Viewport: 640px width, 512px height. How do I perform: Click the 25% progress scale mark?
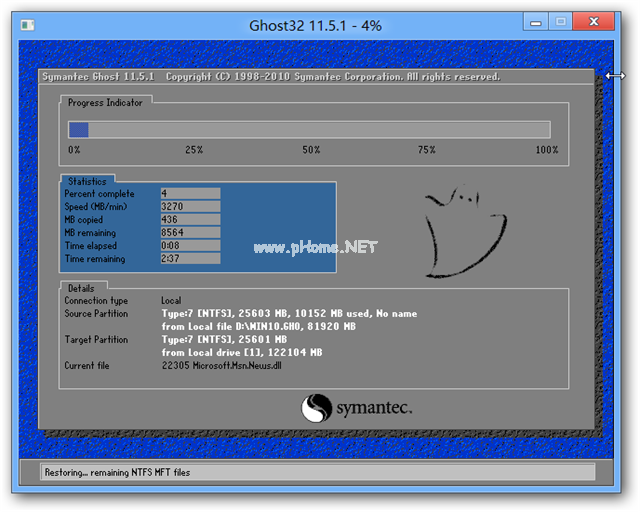(194, 150)
